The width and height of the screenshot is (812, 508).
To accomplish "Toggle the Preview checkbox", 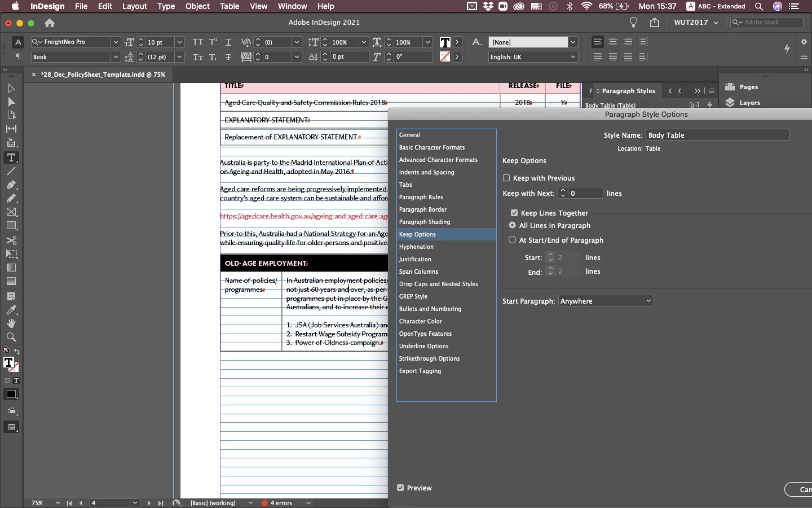I will tap(400, 488).
